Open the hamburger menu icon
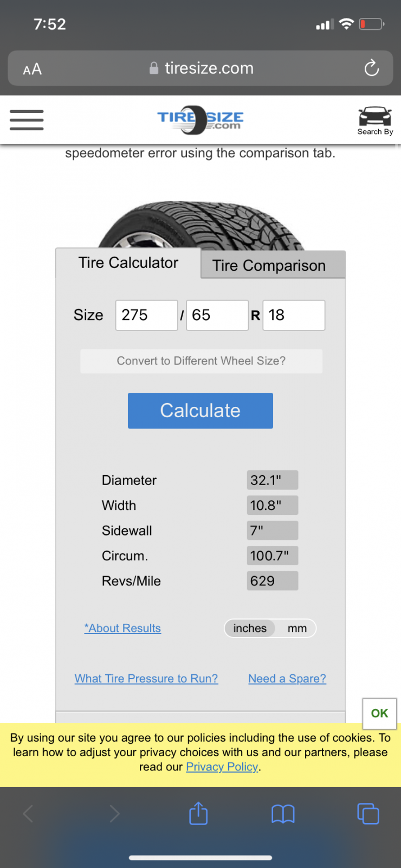The width and height of the screenshot is (401, 868). (27, 120)
